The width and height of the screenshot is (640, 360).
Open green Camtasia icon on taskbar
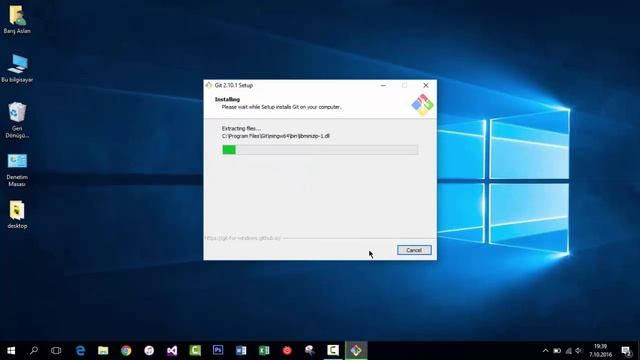[195, 351]
